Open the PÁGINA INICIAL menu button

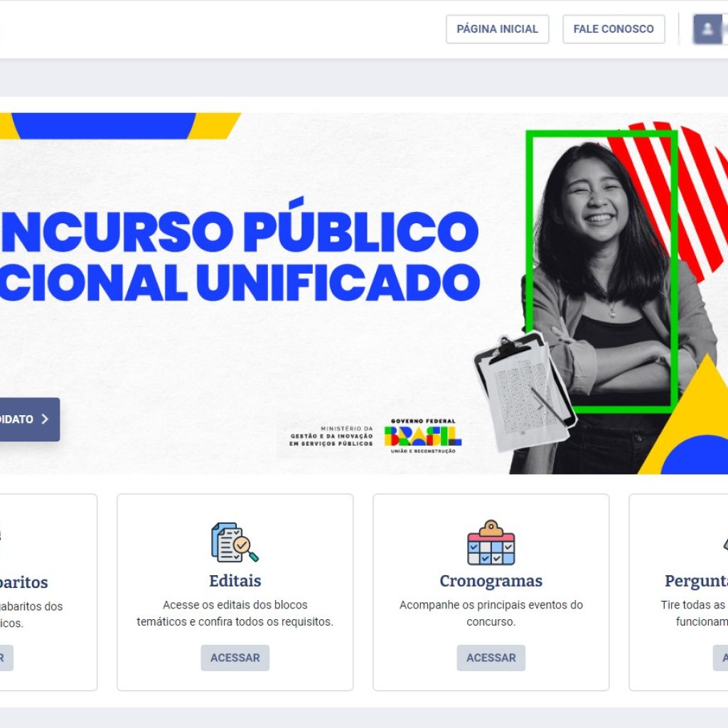point(497,29)
